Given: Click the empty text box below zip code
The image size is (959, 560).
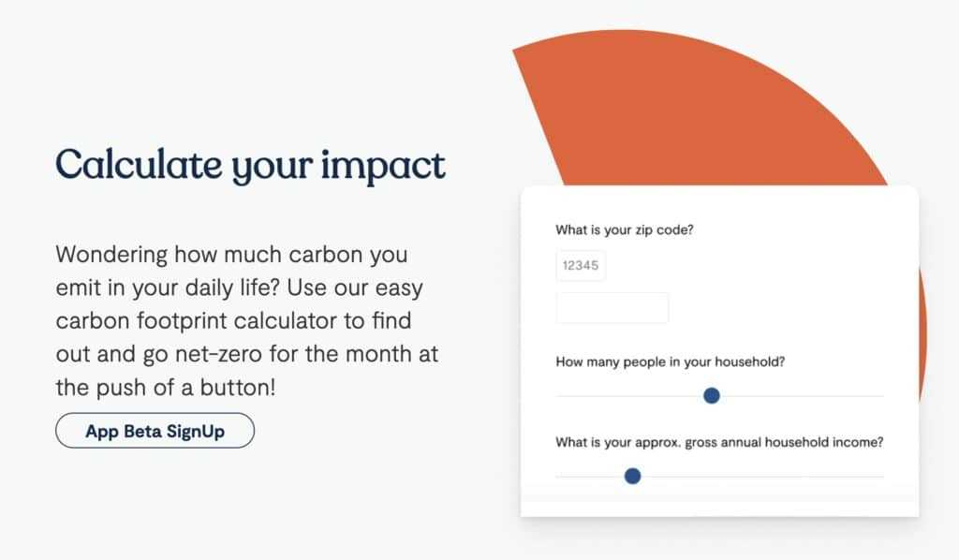Looking at the screenshot, I should (612, 307).
